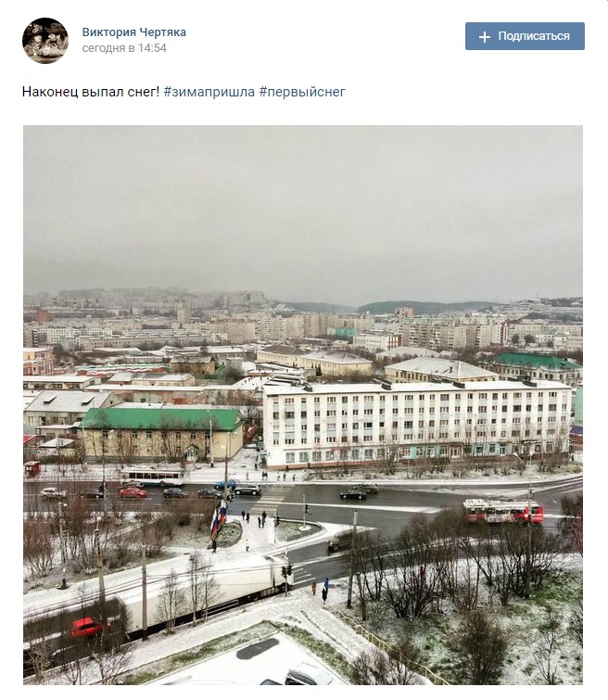The height and width of the screenshot is (700, 608).
Task: Open the author name link Виктория Чертяка
Action: click(x=133, y=32)
